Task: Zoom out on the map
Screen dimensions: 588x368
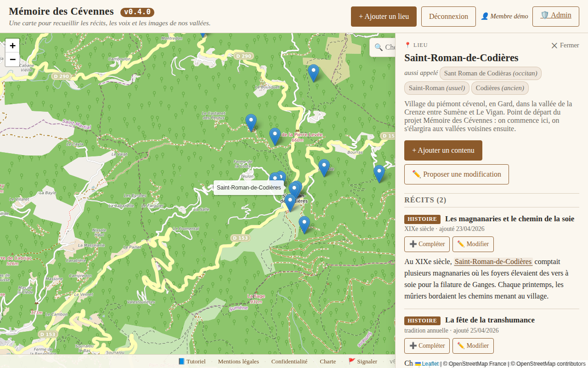Action: tap(12, 59)
